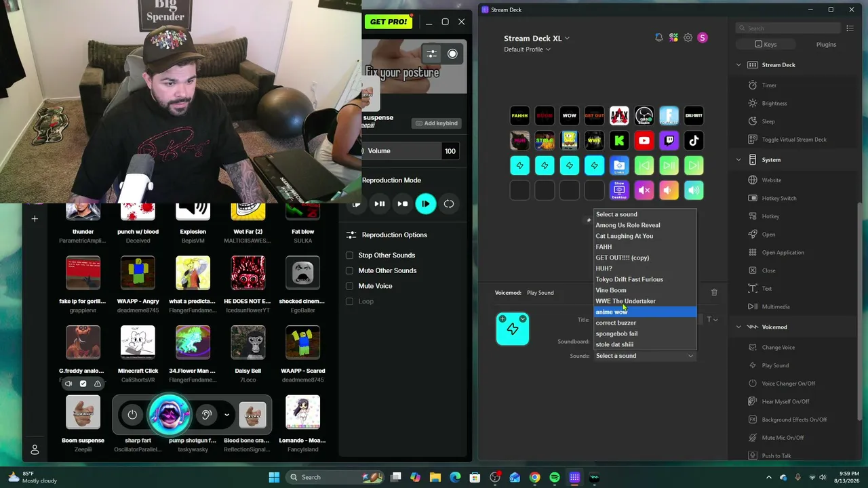
Task: Select the green Kick key
Action: tap(619, 140)
